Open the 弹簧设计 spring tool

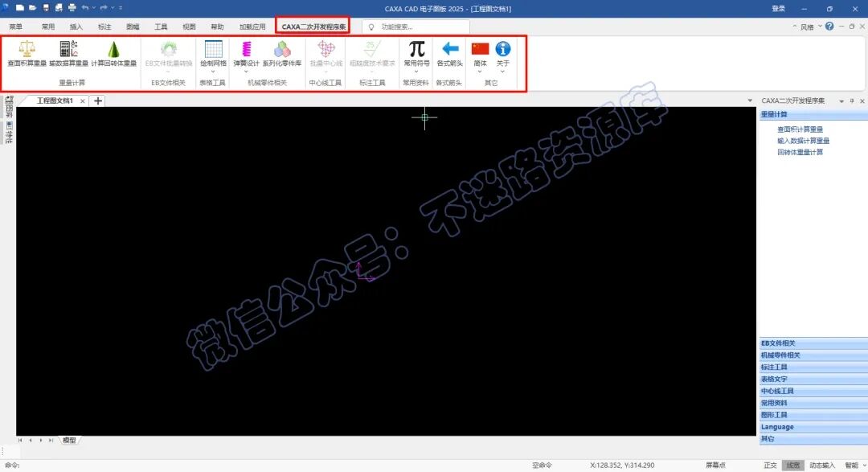[x=247, y=49]
